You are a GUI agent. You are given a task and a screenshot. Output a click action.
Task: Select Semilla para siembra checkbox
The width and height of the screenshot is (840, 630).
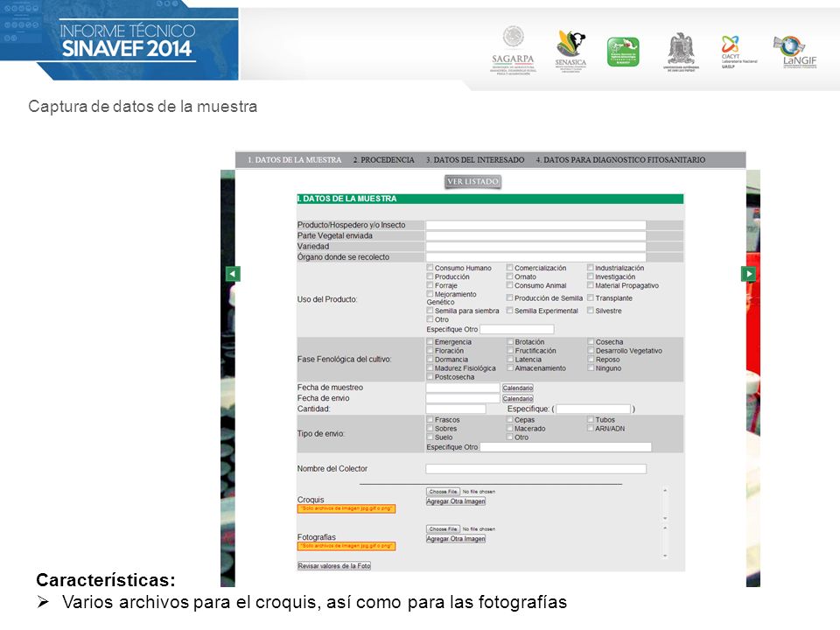[430, 310]
